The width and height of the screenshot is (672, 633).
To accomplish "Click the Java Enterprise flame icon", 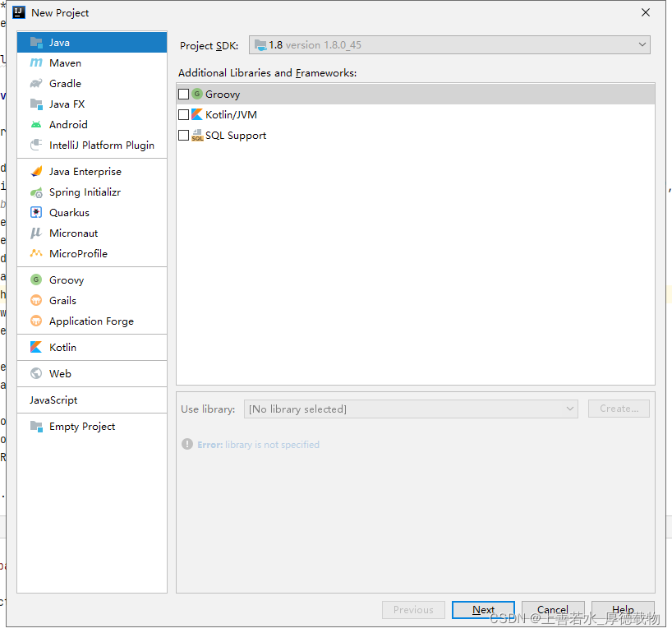I will click(x=36, y=172).
